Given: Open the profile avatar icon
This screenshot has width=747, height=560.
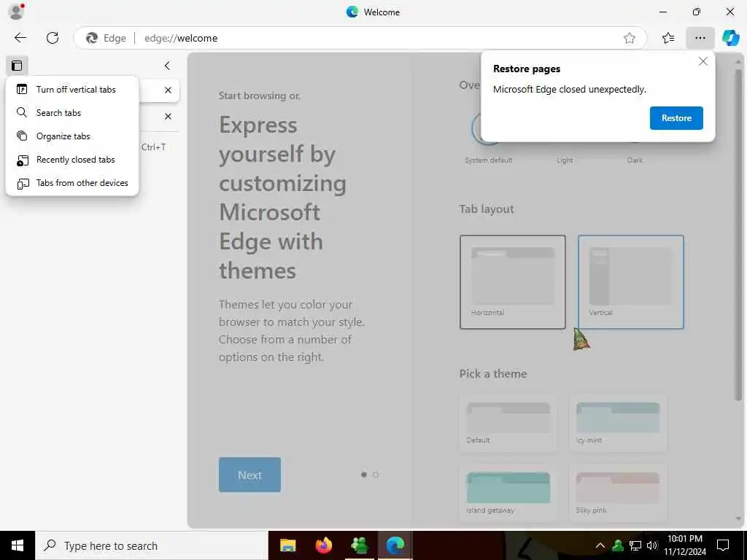Looking at the screenshot, I should (x=16, y=12).
